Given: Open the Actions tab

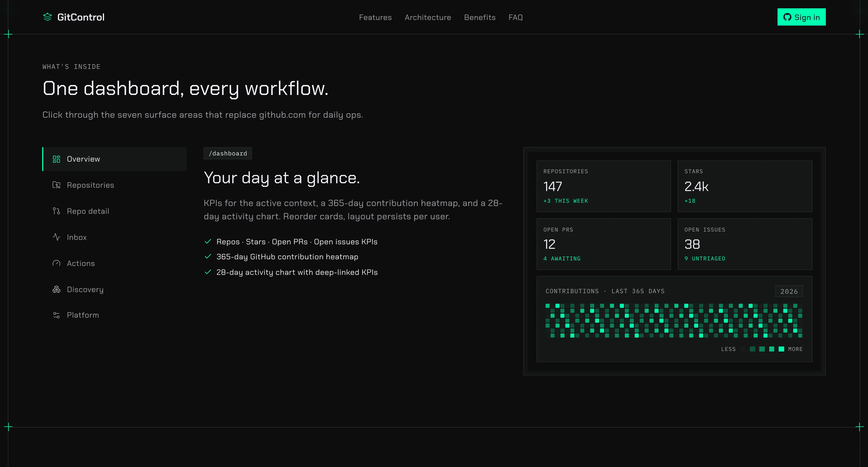Looking at the screenshot, I should [114, 263].
